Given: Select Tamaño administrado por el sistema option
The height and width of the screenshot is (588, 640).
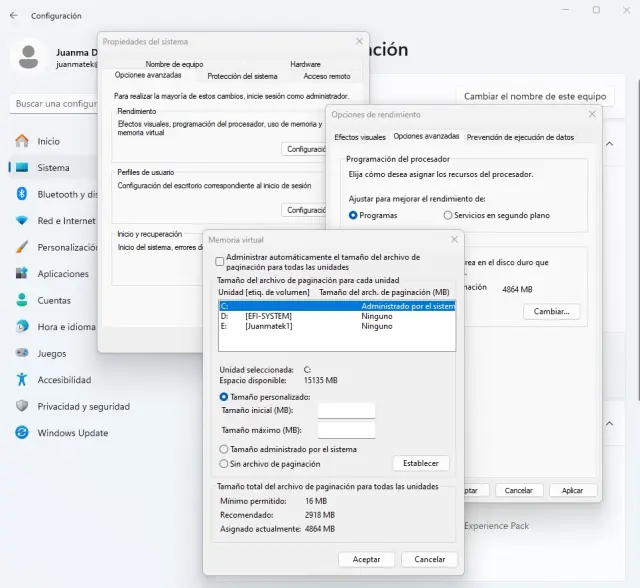Looking at the screenshot, I should coord(224,450).
